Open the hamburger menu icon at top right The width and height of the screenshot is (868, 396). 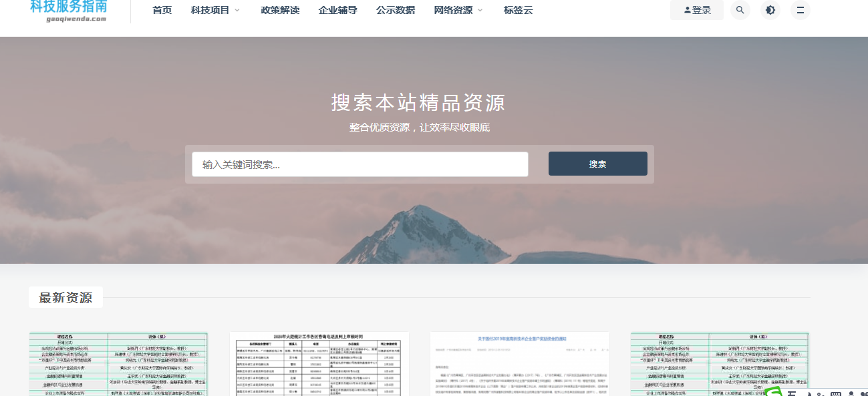[800, 10]
